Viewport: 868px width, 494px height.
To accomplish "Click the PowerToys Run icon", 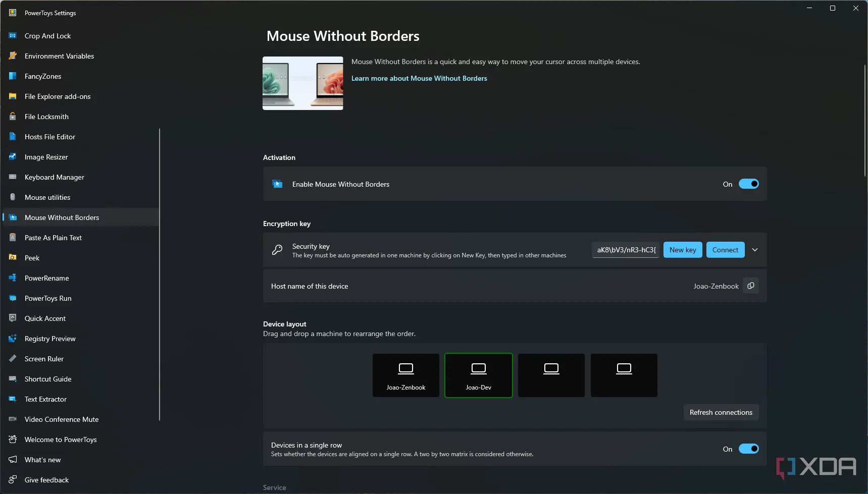I will pos(13,298).
